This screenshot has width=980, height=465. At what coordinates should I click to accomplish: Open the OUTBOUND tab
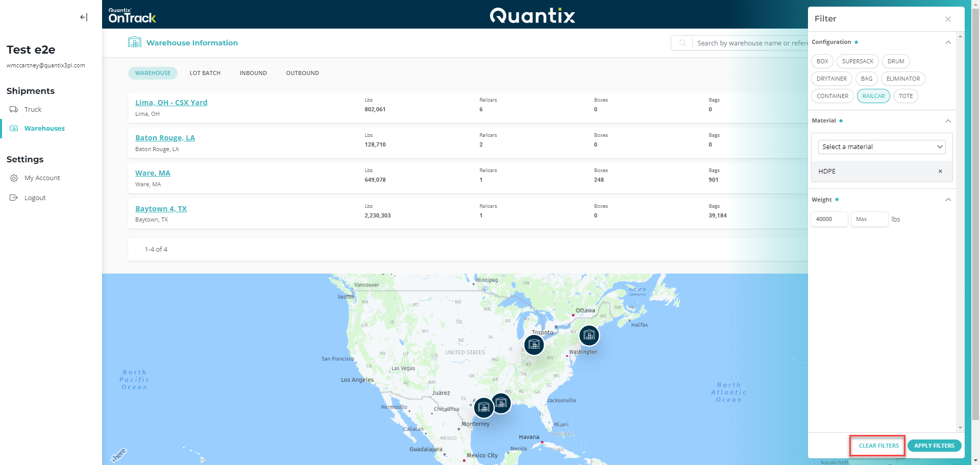pyautogui.click(x=302, y=73)
